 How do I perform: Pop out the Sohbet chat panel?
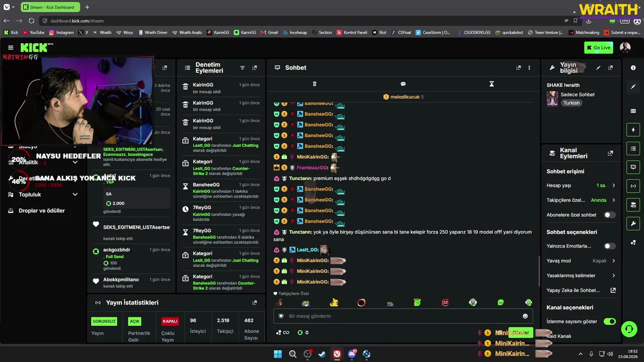(518, 68)
